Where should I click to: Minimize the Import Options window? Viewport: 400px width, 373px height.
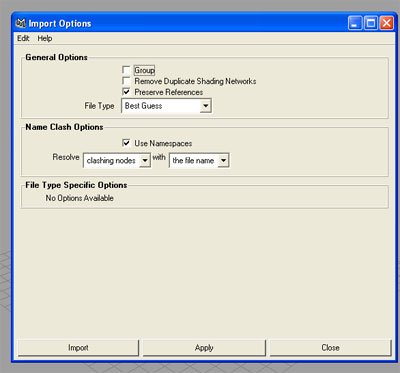[x=355, y=23]
